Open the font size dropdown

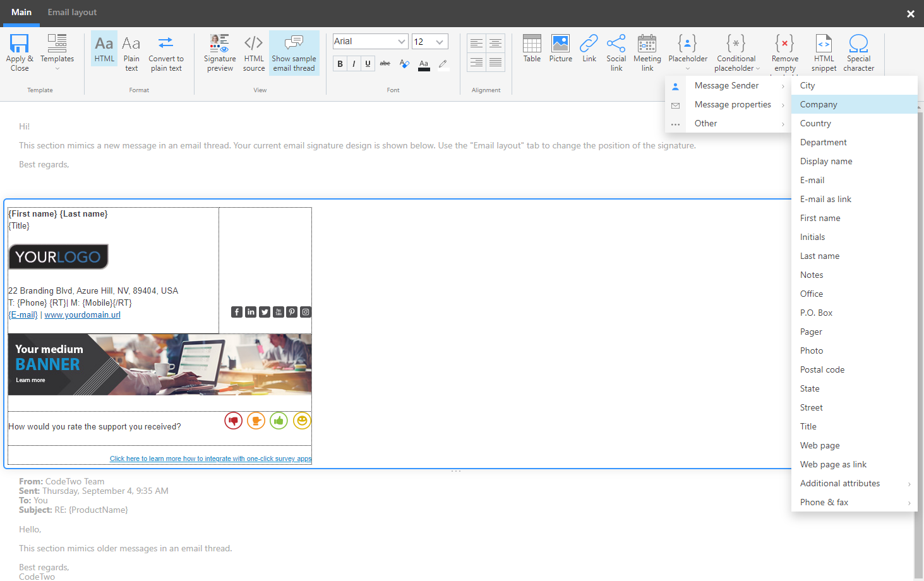click(x=429, y=41)
